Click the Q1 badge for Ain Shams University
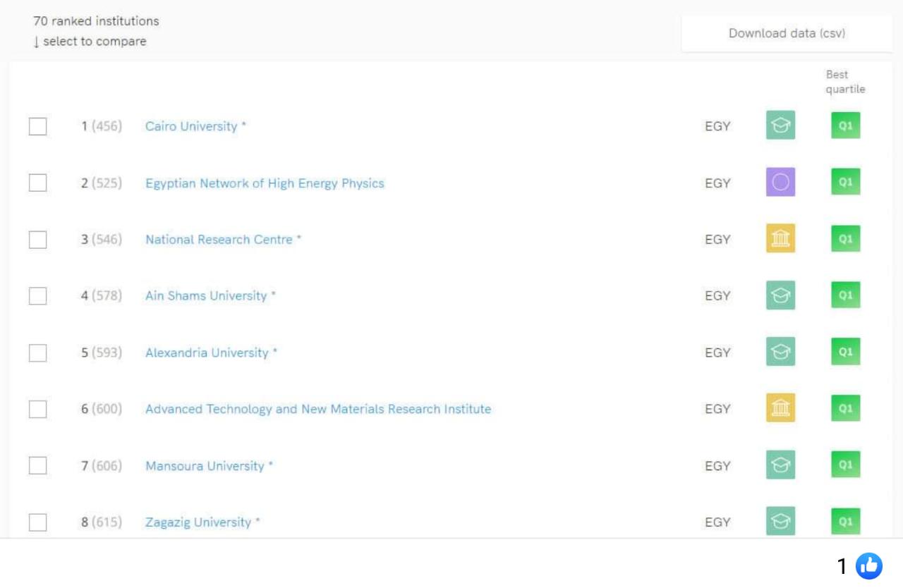 [x=845, y=295]
